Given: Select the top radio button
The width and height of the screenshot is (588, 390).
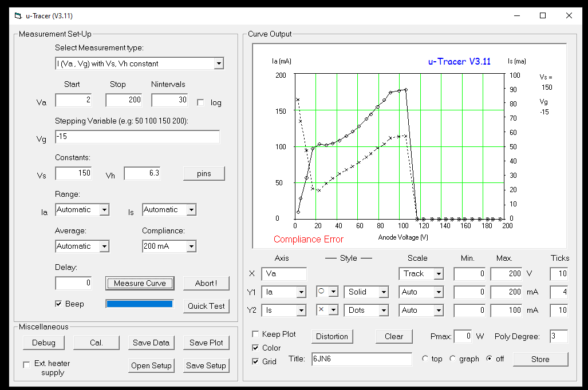Looking at the screenshot, I should (425, 359).
